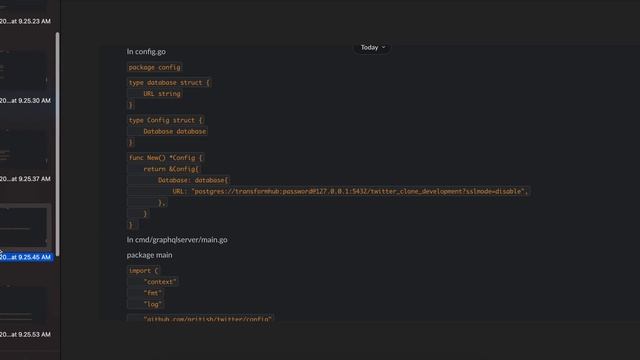Click the postgres connection URL line

(350, 191)
